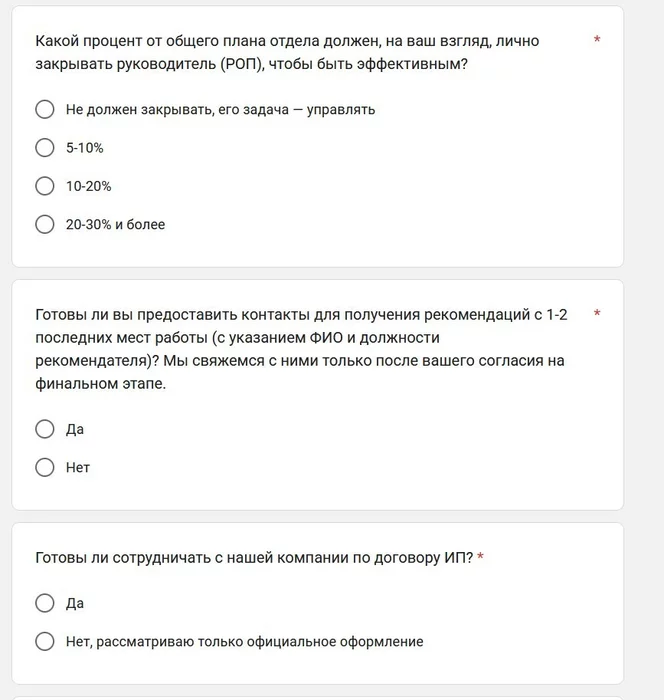Click the required asterisk of РОП question
The height and width of the screenshot is (700, 664).
[597, 41]
